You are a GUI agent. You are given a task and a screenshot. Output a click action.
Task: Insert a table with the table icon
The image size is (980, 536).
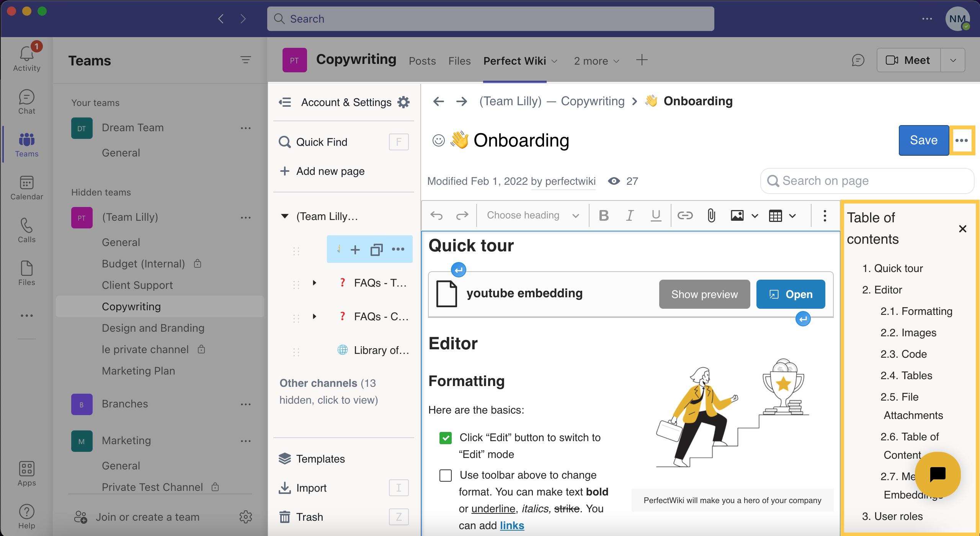[775, 215]
